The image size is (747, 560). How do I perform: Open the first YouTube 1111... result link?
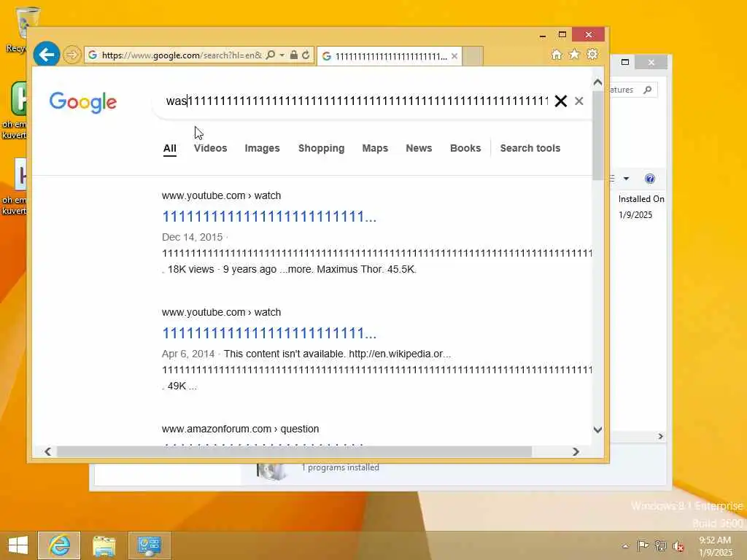click(x=269, y=217)
